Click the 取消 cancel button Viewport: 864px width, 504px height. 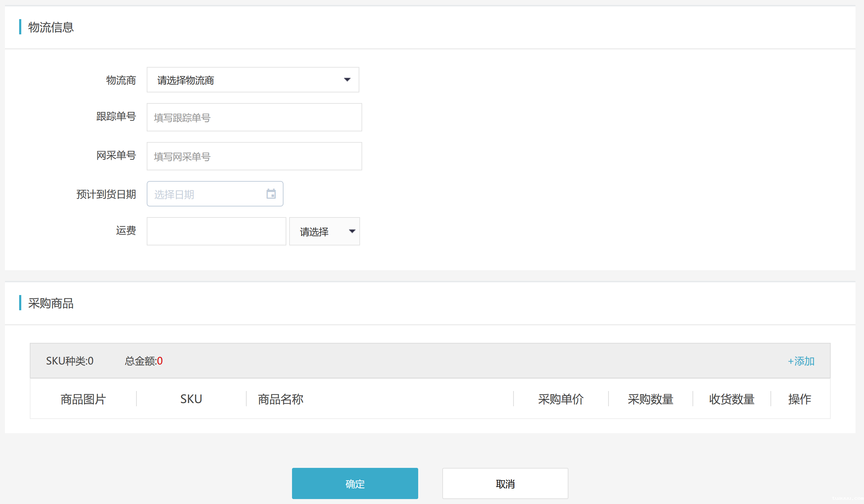pyautogui.click(x=505, y=483)
